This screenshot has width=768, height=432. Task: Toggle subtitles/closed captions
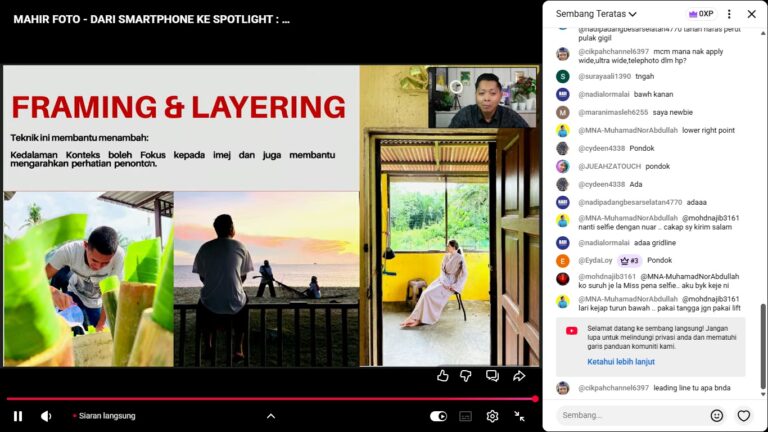[x=465, y=416]
